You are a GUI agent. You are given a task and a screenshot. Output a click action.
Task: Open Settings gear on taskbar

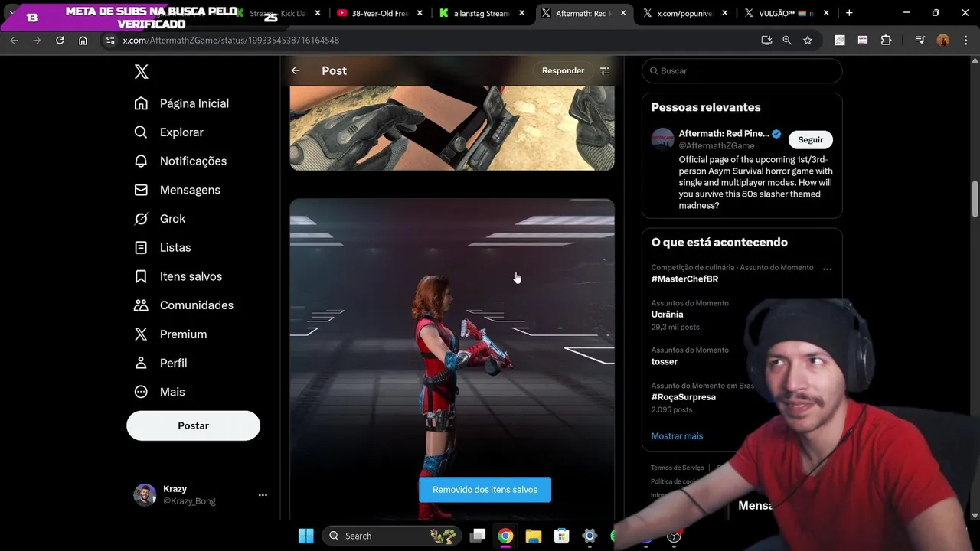pyautogui.click(x=590, y=536)
